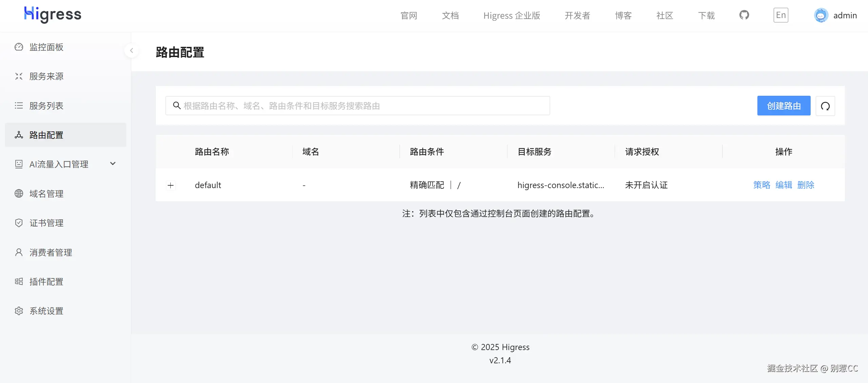Switch language with the En toggle
The width and height of the screenshot is (868, 383).
tap(780, 15)
